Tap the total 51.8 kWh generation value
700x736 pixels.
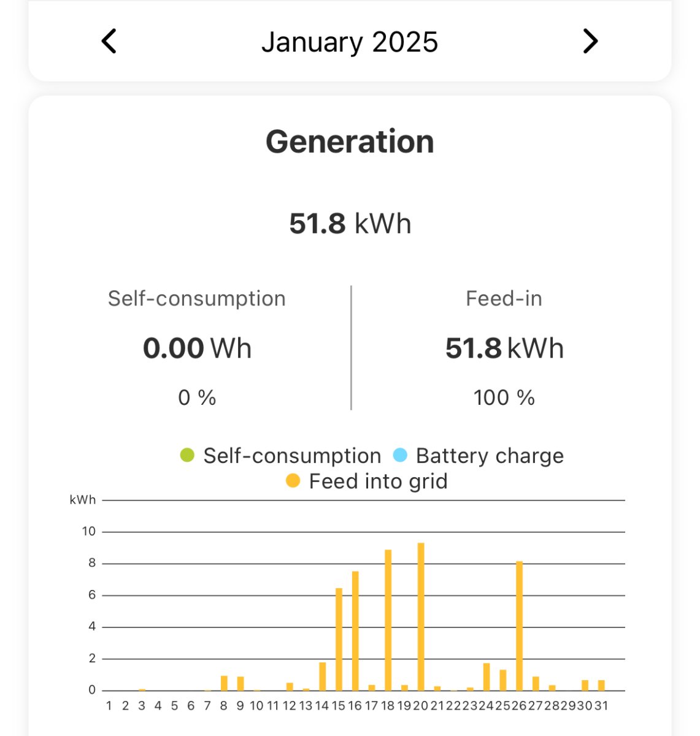pos(350,224)
